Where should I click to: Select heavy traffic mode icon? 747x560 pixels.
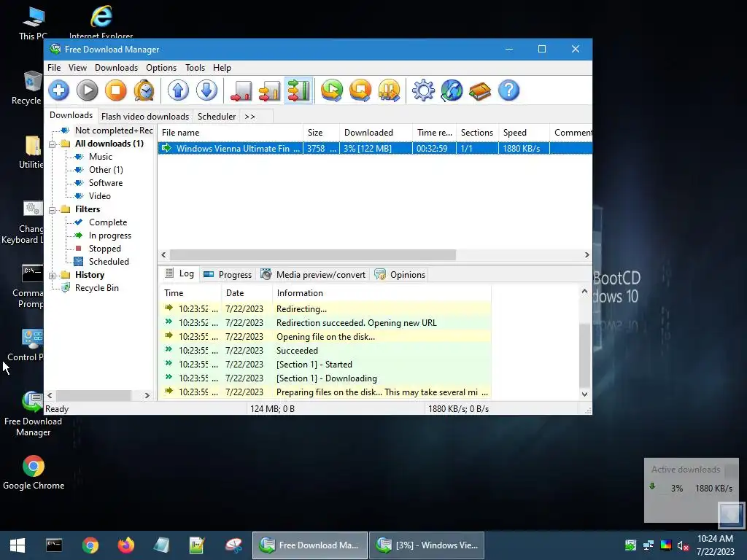[298, 90]
